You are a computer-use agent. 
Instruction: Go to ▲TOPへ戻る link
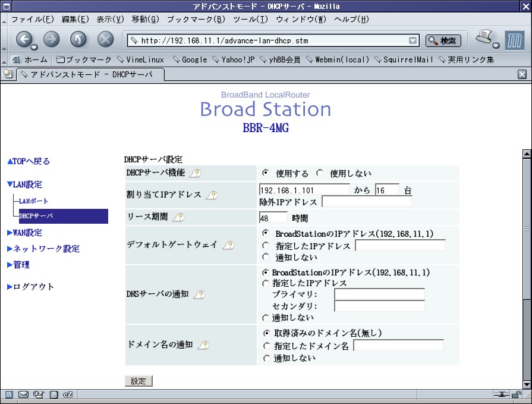(x=29, y=161)
